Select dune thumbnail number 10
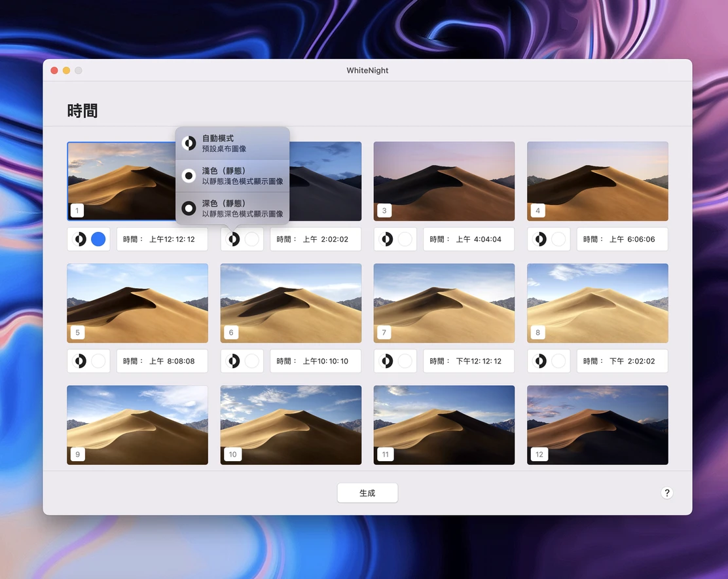 pos(291,425)
